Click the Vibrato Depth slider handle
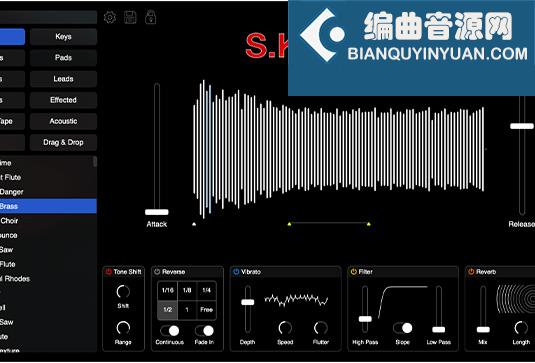535x363 pixels. 248,302
